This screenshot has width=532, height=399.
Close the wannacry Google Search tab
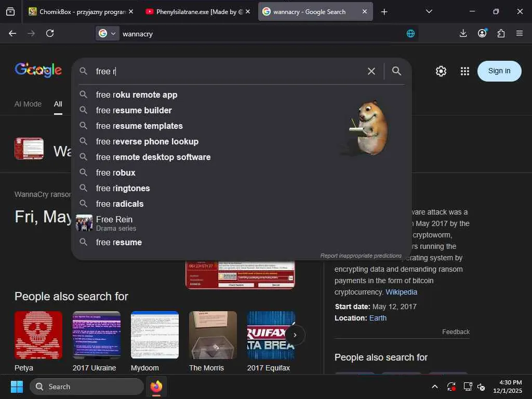(365, 11)
